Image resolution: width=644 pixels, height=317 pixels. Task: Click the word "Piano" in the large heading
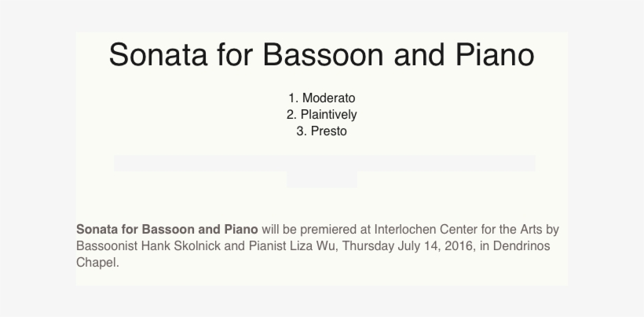[494, 57]
